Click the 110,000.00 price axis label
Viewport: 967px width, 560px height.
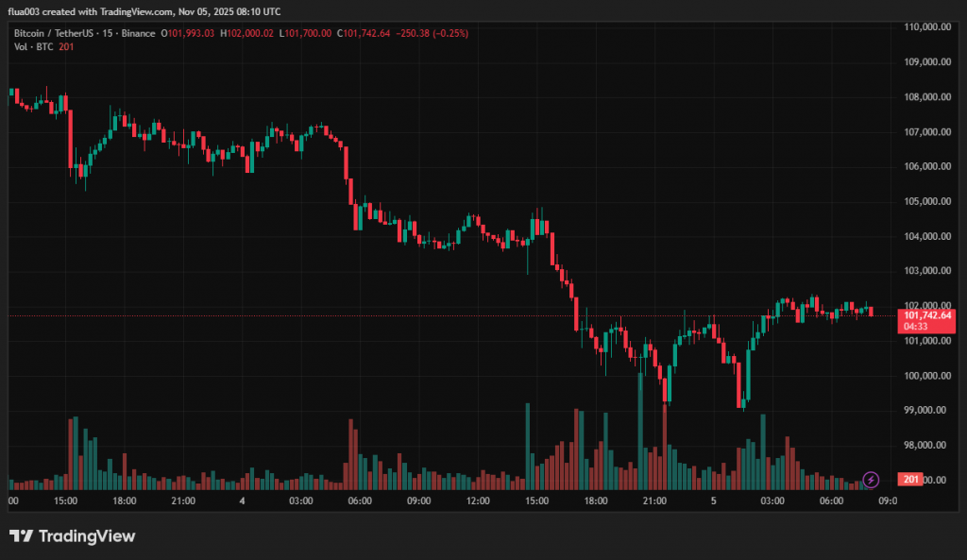pos(926,27)
